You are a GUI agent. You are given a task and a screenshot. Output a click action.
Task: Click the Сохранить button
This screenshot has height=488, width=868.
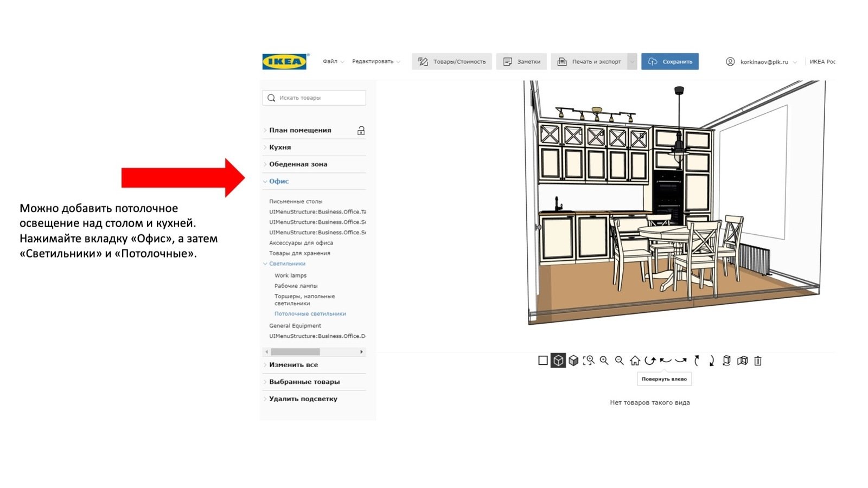click(670, 62)
